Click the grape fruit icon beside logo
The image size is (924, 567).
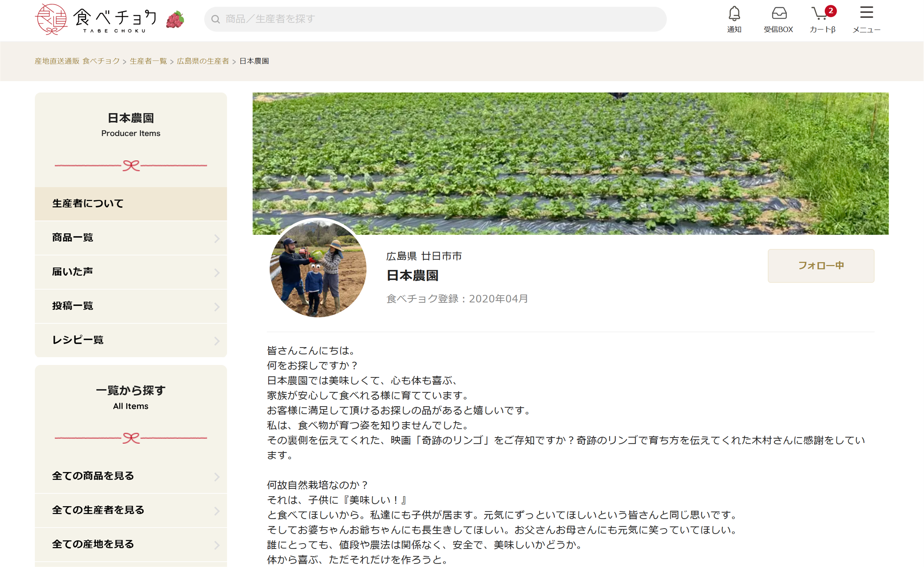(x=175, y=19)
